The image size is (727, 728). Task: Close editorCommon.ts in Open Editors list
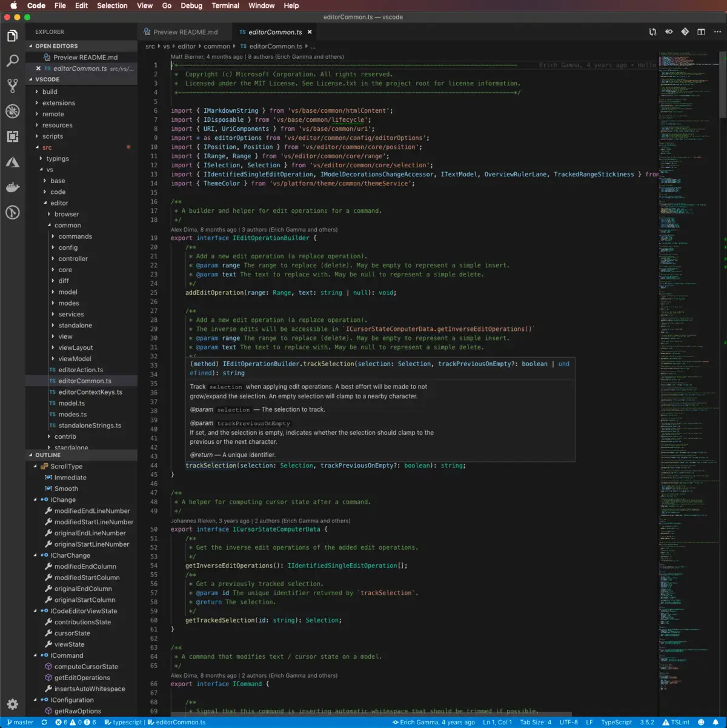38,68
